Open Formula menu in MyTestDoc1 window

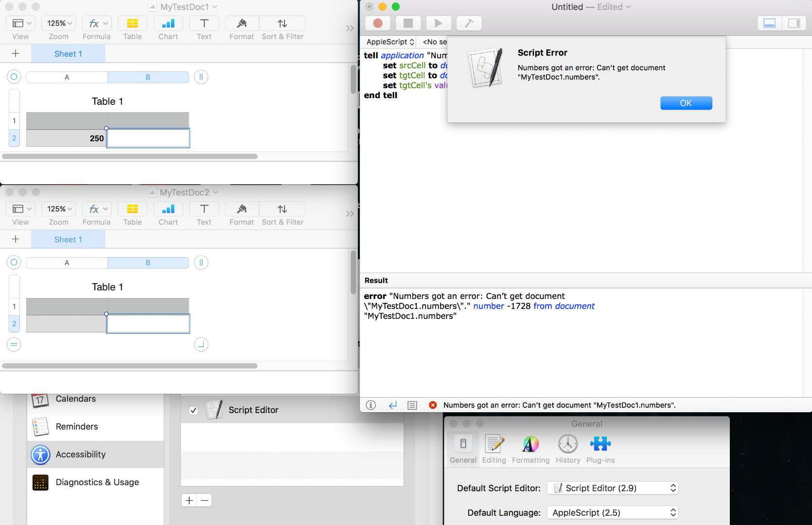pyautogui.click(x=97, y=23)
